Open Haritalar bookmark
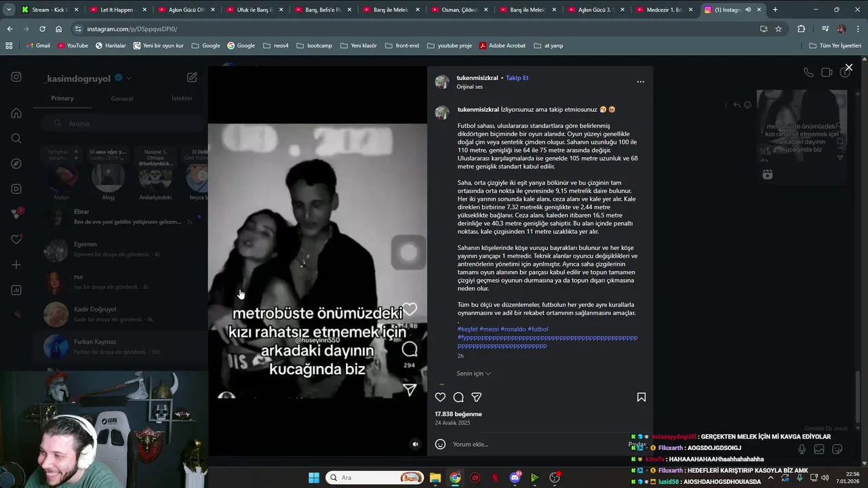This screenshot has width=868, height=488. pos(111,45)
